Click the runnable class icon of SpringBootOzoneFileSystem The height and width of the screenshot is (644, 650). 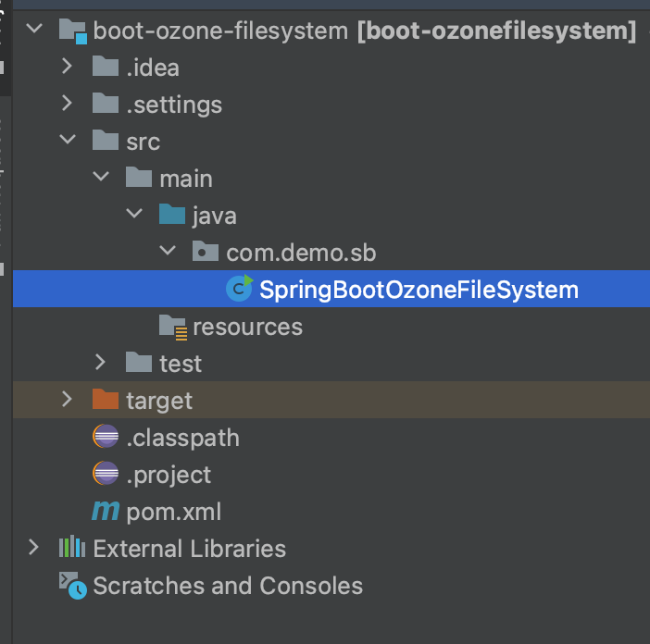(x=240, y=288)
